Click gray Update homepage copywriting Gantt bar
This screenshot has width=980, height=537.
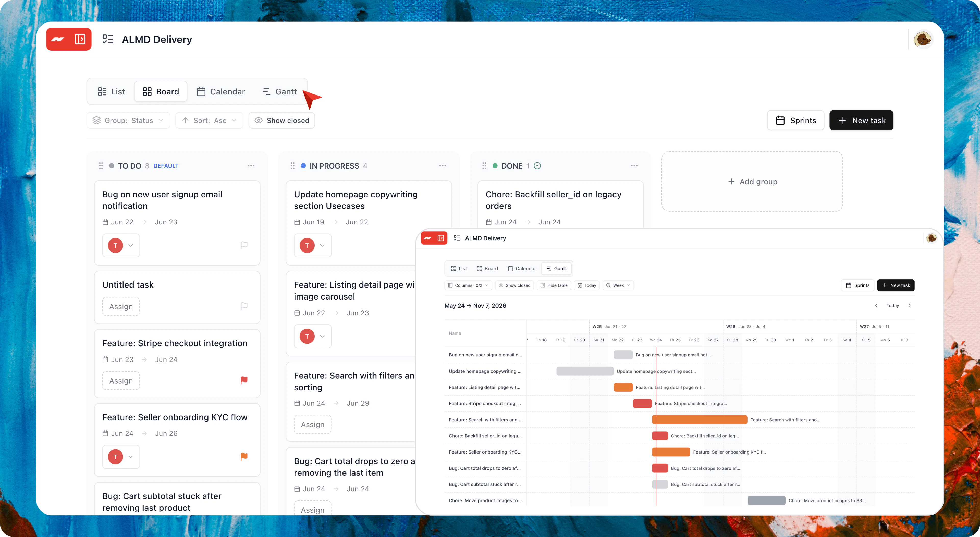point(585,371)
